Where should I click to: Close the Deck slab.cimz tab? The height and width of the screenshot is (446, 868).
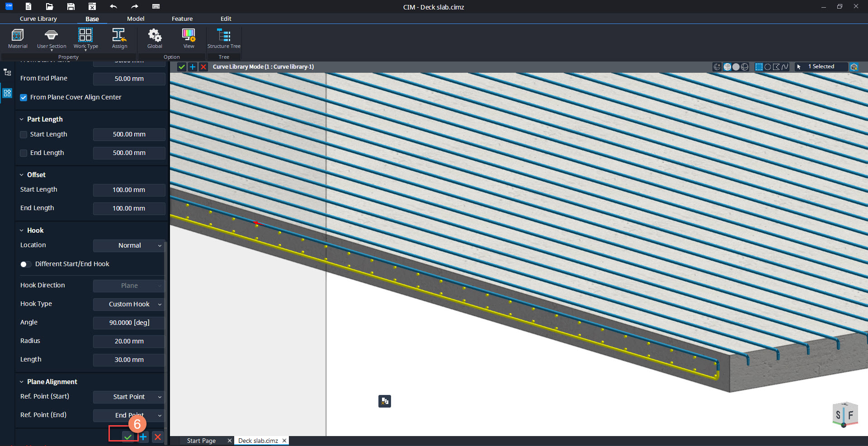284,441
